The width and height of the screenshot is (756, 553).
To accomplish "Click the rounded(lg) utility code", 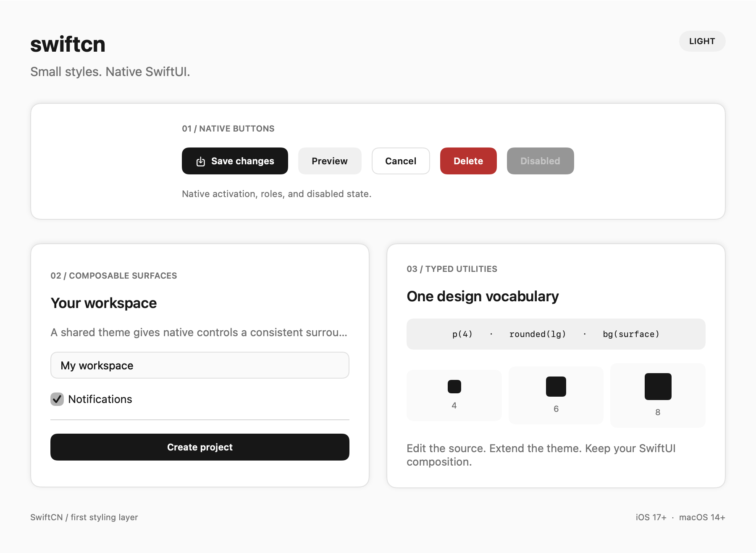I will [x=538, y=334].
